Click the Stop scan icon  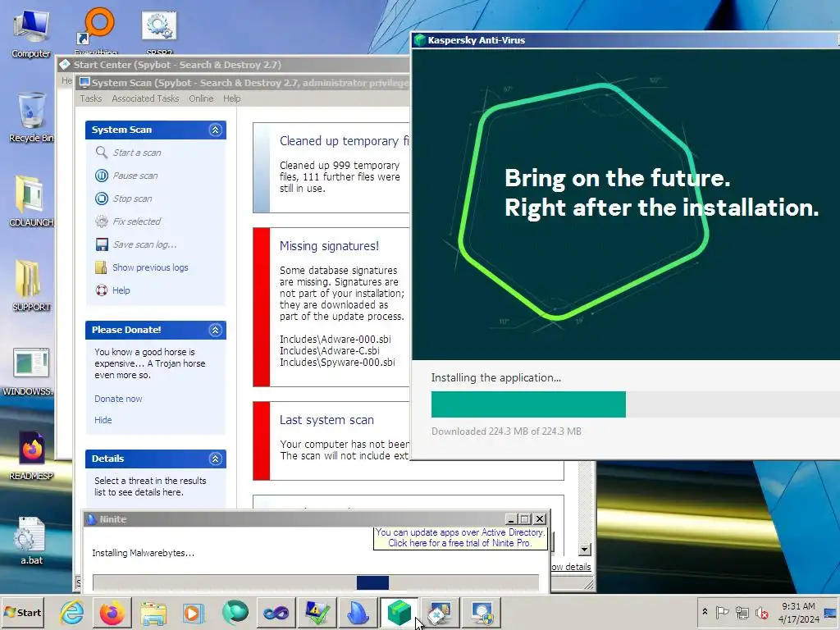click(x=101, y=199)
